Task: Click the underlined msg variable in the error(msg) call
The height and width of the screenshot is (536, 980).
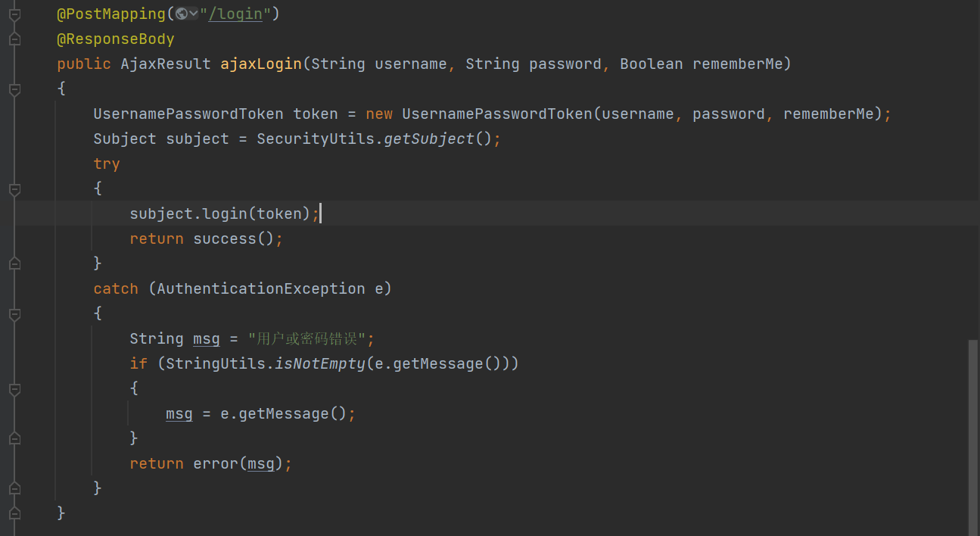Action: point(261,463)
